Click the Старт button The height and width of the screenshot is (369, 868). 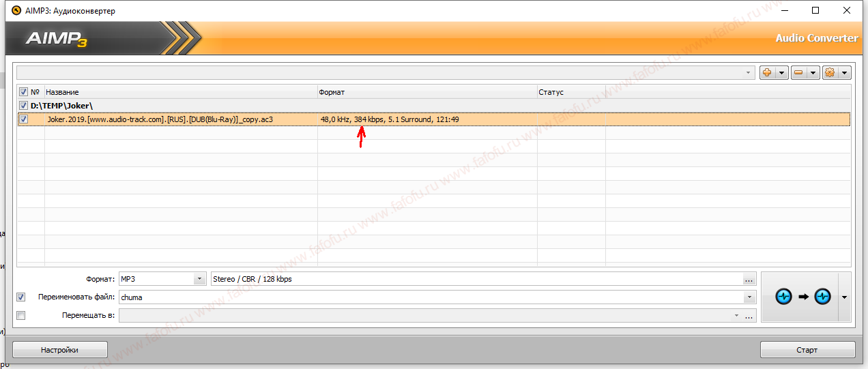[x=807, y=350]
